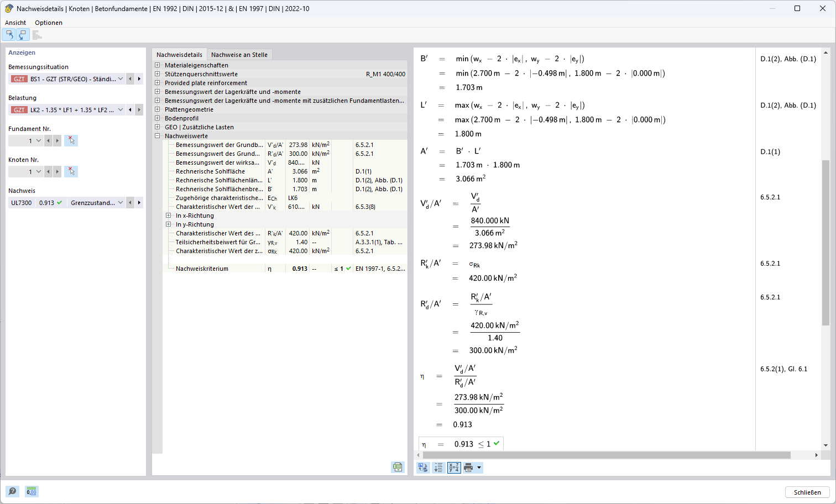The width and height of the screenshot is (836, 504).
Task: Step to the previous Fundament Nr.
Action: [x=48, y=141]
